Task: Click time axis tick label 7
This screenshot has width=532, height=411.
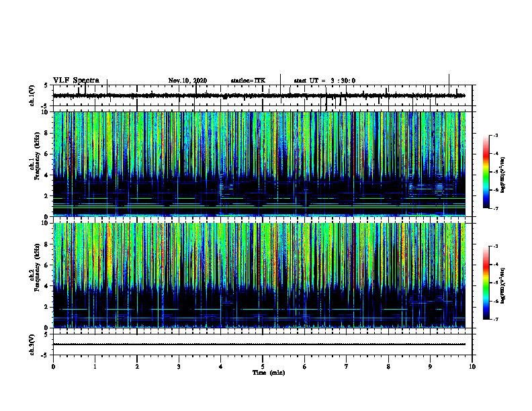Action: click(347, 367)
